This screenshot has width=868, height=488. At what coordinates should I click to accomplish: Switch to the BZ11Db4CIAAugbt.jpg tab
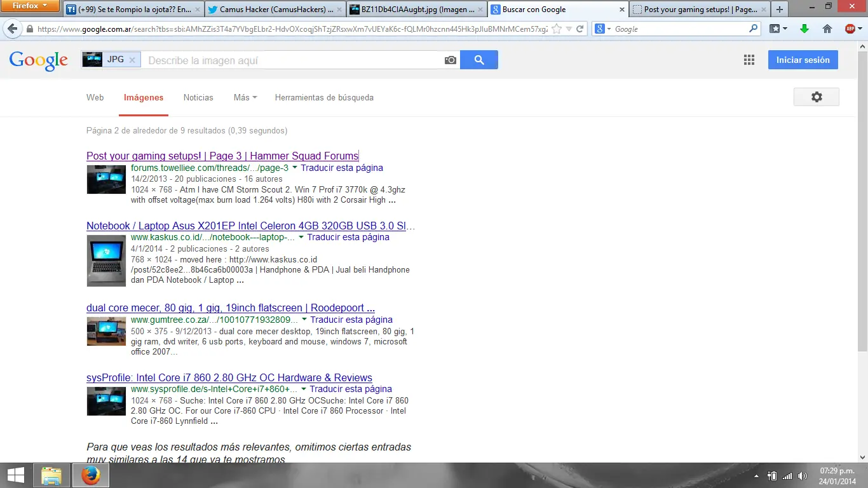click(x=417, y=10)
